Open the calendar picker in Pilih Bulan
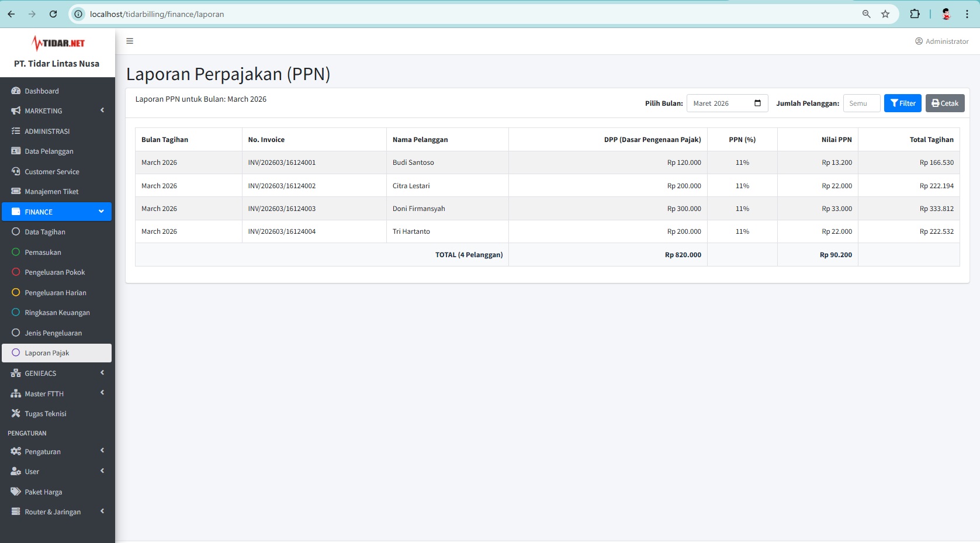Screen dimensions: 980x543 point(757,103)
